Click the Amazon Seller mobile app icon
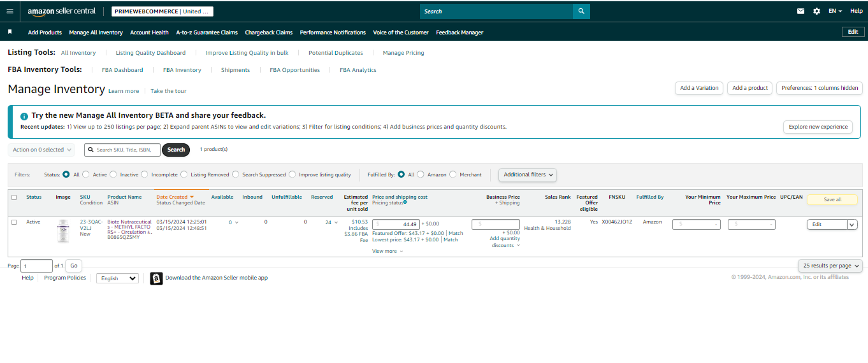The image size is (868, 363). [x=156, y=278]
